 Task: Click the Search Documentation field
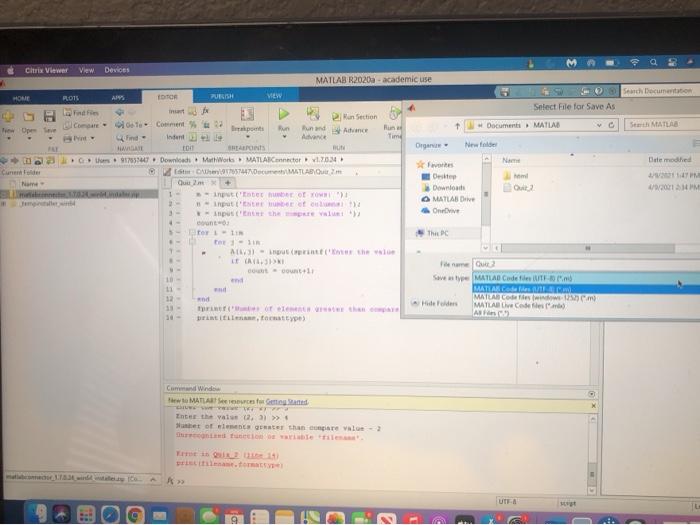[659, 91]
